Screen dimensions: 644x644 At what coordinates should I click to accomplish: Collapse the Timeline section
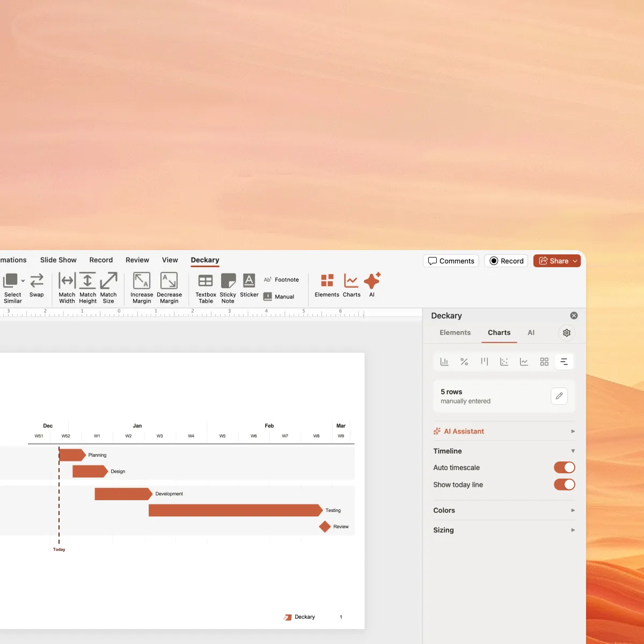573,451
